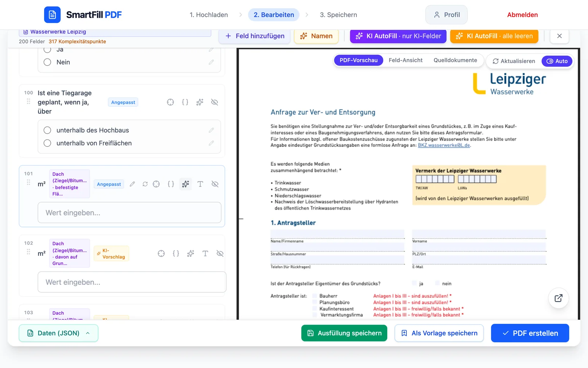Click the SmartFill PDF logo icon
Screen dimensions: 588x368
click(x=52, y=15)
